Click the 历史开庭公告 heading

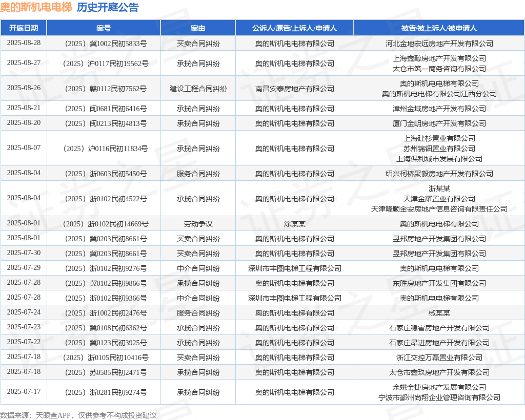coord(108,7)
